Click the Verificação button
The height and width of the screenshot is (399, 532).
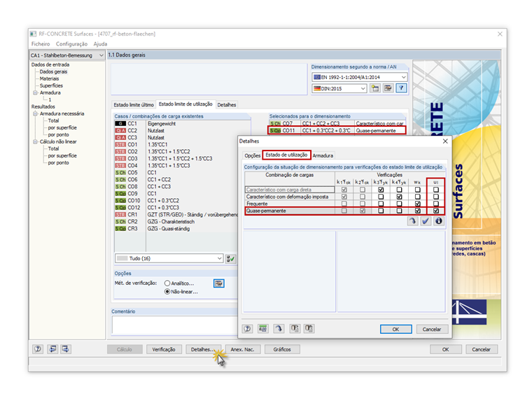pyautogui.click(x=164, y=349)
